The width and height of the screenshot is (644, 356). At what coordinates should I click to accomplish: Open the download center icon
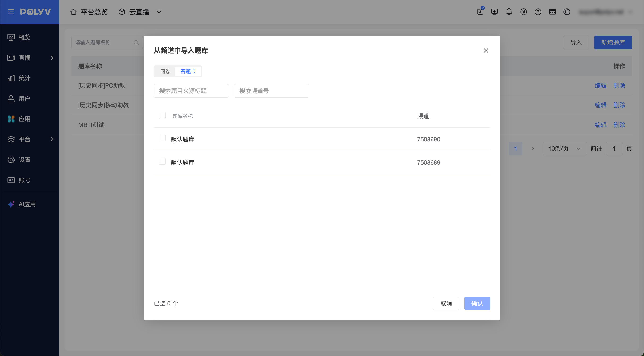click(x=495, y=12)
